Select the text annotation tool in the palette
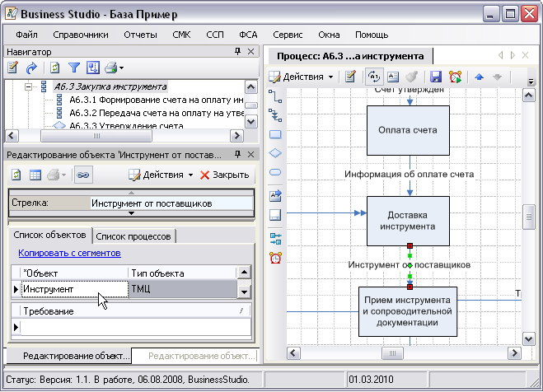Image resolution: width=543 pixels, height=392 pixels. coord(275,196)
